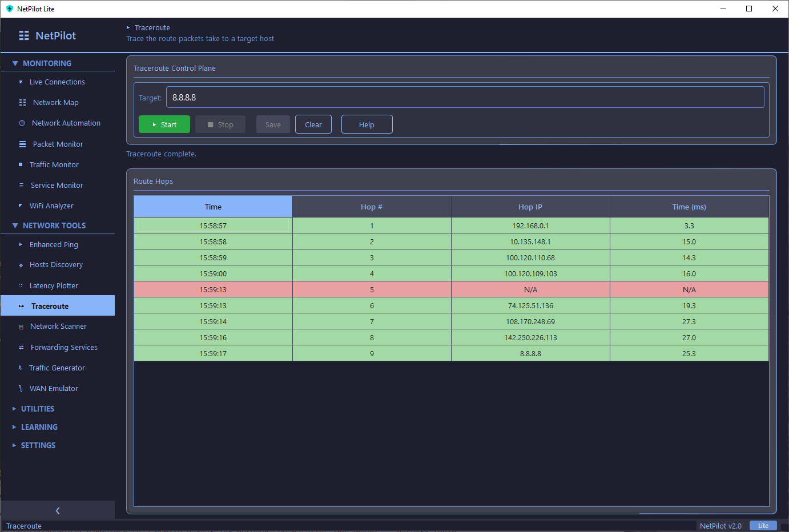Sort table by Hop IP column header
This screenshot has width=789, height=532.
(x=530, y=207)
